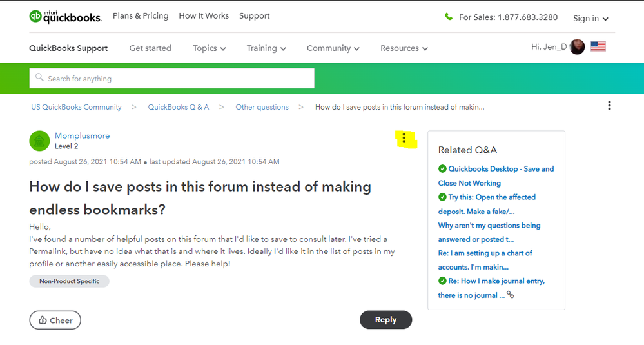
Task: Go to Get started section
Action: coord(150,48)
